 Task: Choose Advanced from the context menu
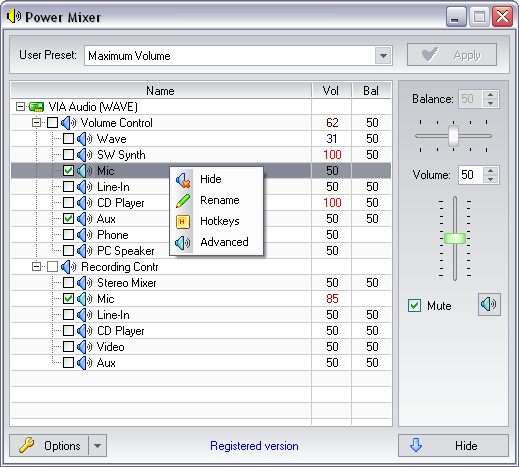coord(224,242)
